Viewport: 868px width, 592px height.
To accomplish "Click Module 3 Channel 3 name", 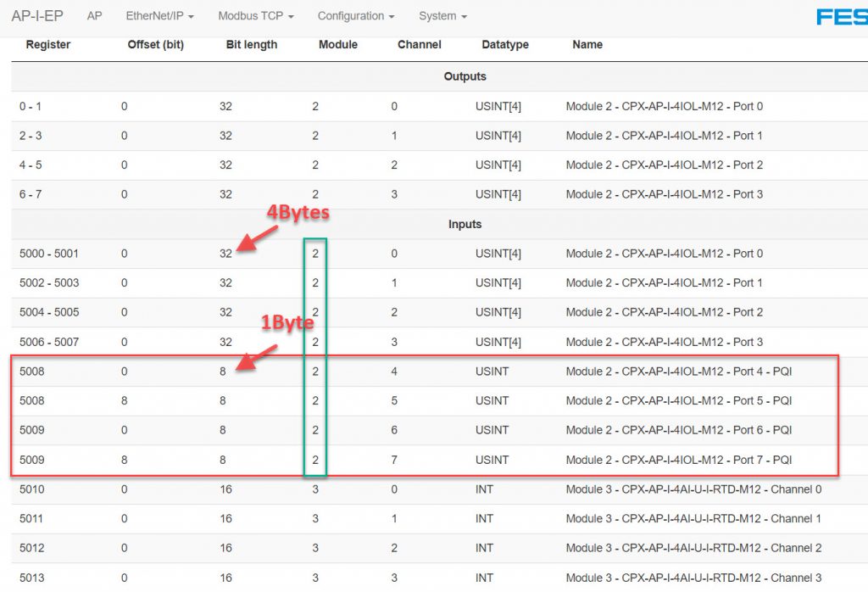I will click(693, 578).
